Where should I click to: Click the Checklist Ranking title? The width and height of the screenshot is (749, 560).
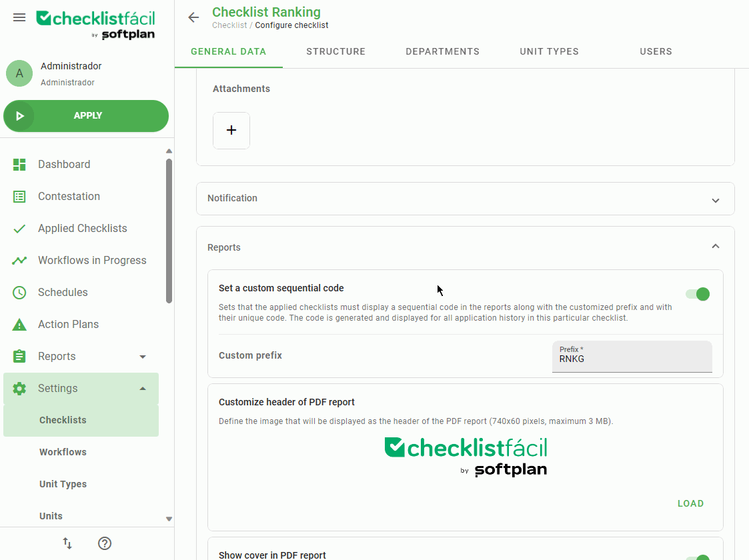(x=266, y=12)
